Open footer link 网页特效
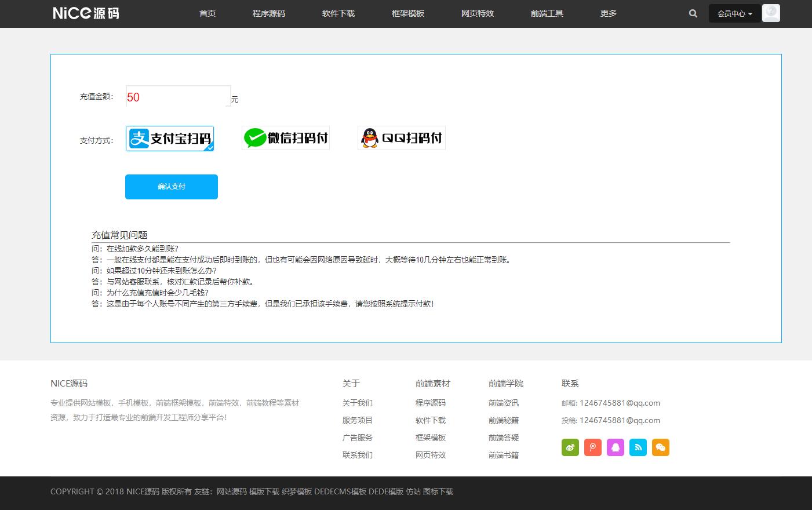812x510 pixels. [x=431, y=455]
